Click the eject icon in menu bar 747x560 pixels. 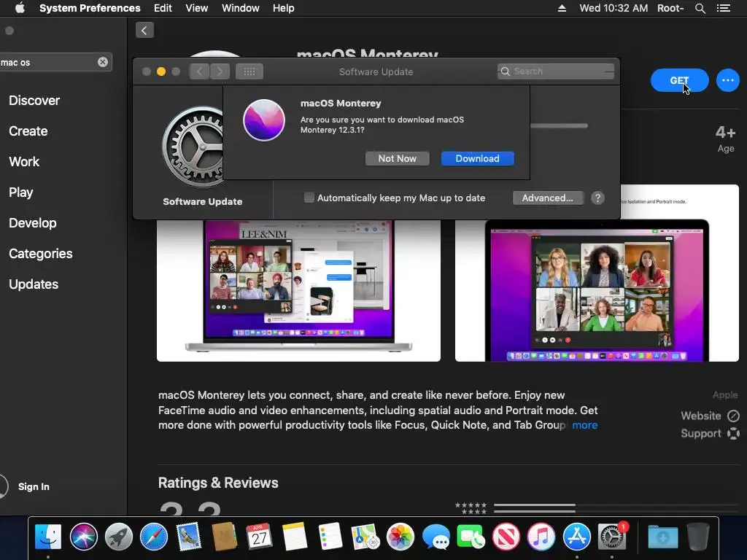click(x=562, y=8)
